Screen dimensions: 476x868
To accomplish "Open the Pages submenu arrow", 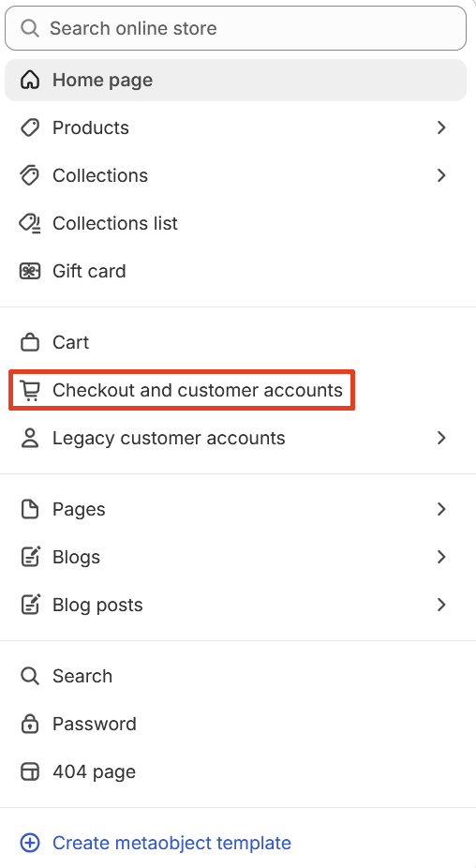I will point(441,509).
